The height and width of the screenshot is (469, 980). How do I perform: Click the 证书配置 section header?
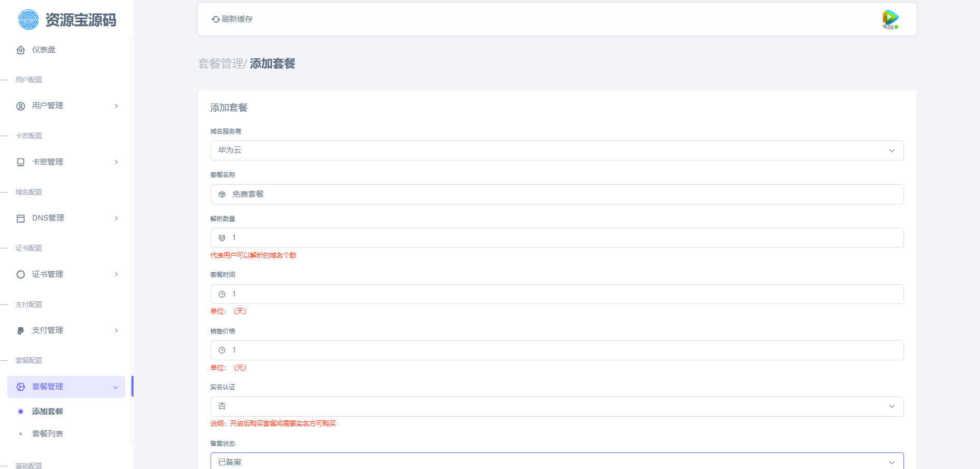coord(29,248)
